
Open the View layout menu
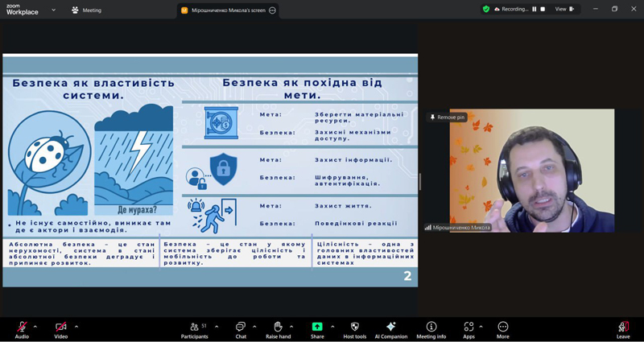[564, 9]
